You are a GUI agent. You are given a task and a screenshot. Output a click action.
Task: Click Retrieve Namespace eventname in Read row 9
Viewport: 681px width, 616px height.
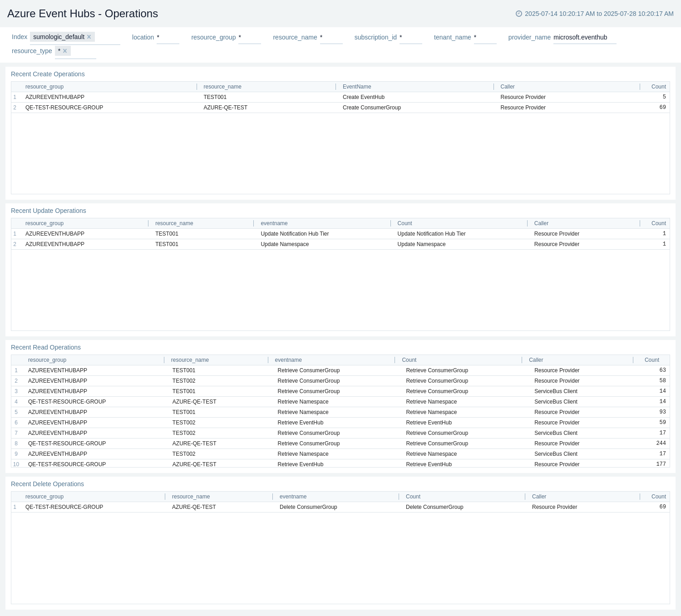pyautogui.click(x=303, y=454)
